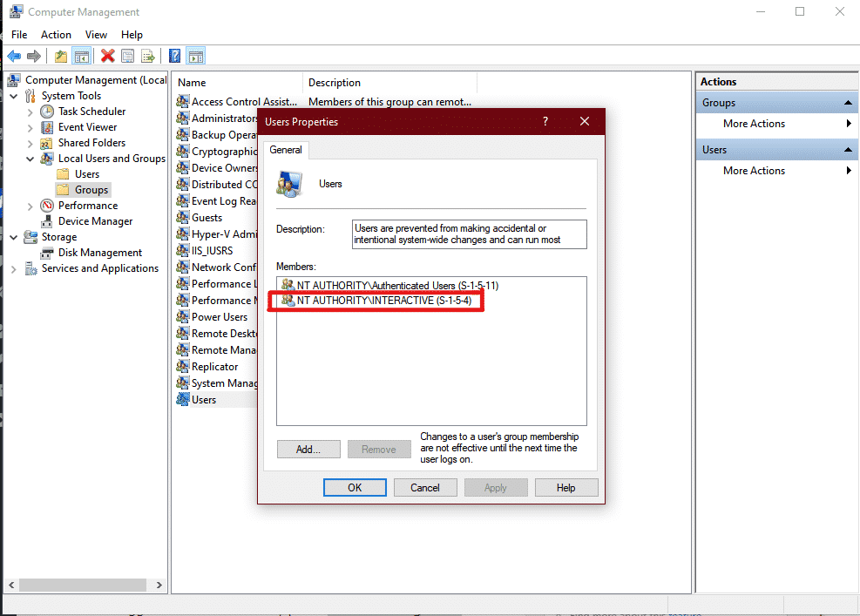Click the question mark in dialog title bar
This screenshot has height=616, width=860.
pyautogui.click(x=545, y=122)
